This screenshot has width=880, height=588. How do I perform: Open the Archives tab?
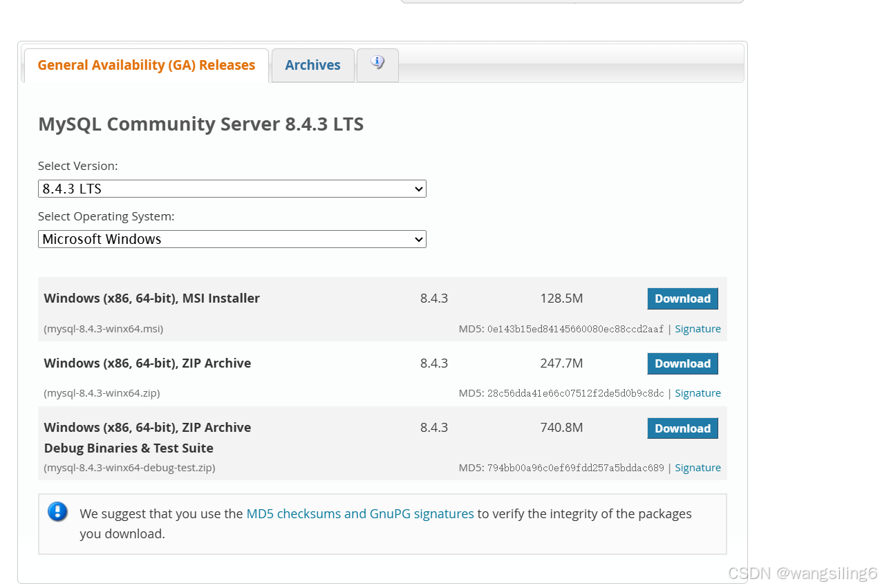pyautogui.click(x=313, y=65)
